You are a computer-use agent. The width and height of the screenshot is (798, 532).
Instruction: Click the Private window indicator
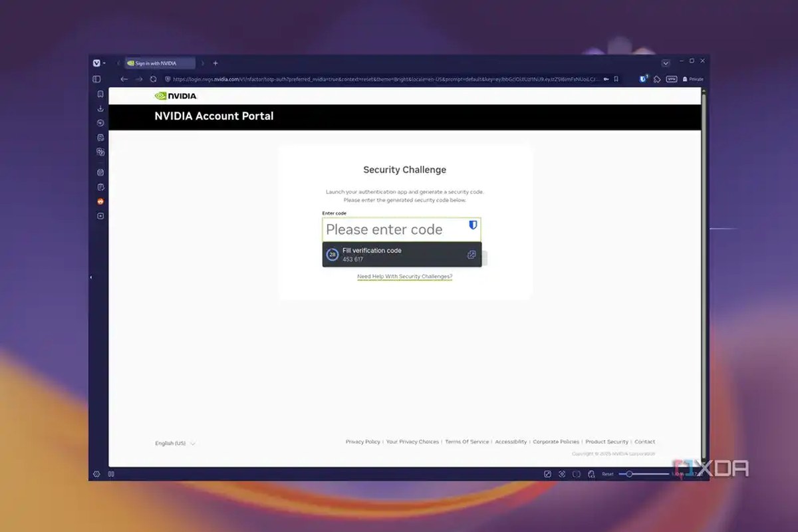[692, 79]
